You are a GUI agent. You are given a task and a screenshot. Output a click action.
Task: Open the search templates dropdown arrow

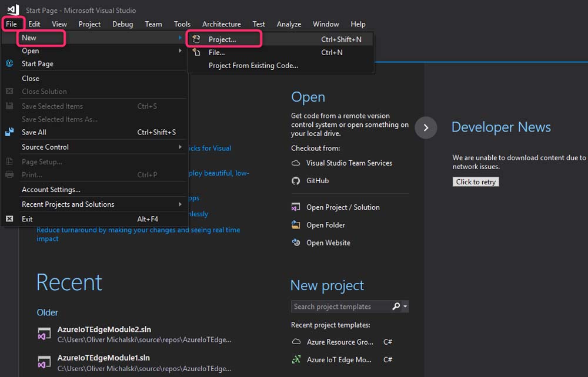pyautogui.click(x=406, y=307)
